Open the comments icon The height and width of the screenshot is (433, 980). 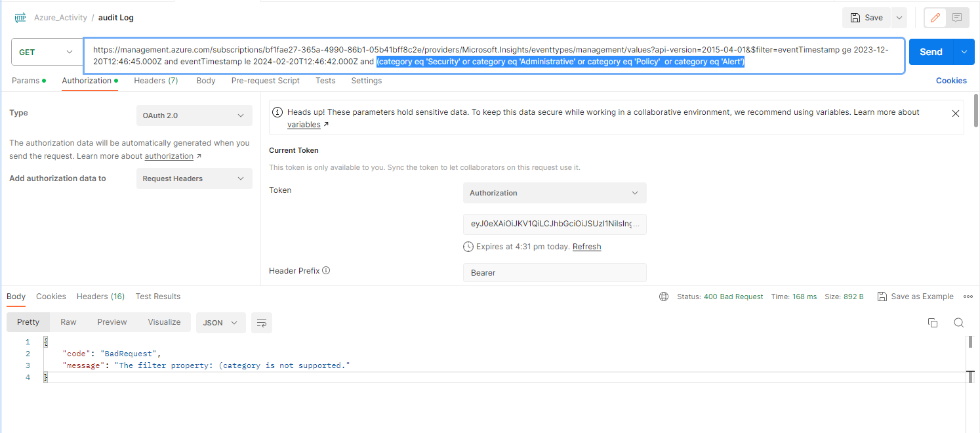tap(958, 18)
